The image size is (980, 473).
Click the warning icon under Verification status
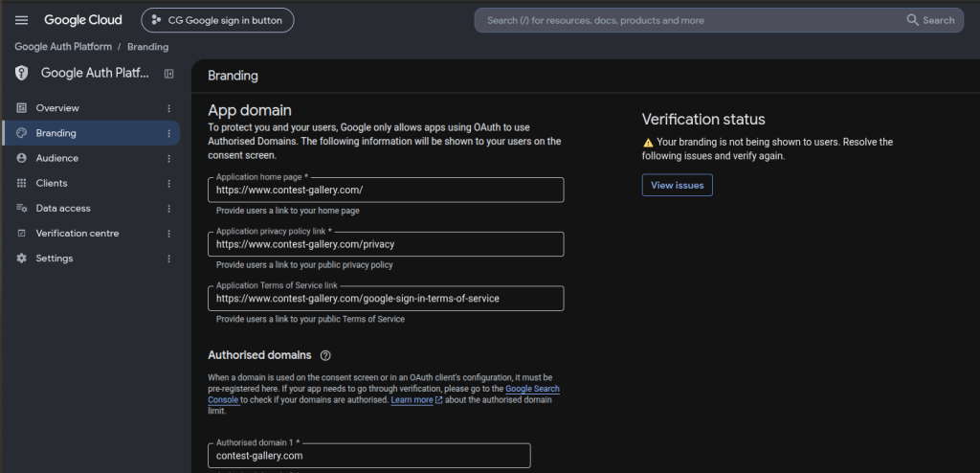pos(648,143)
